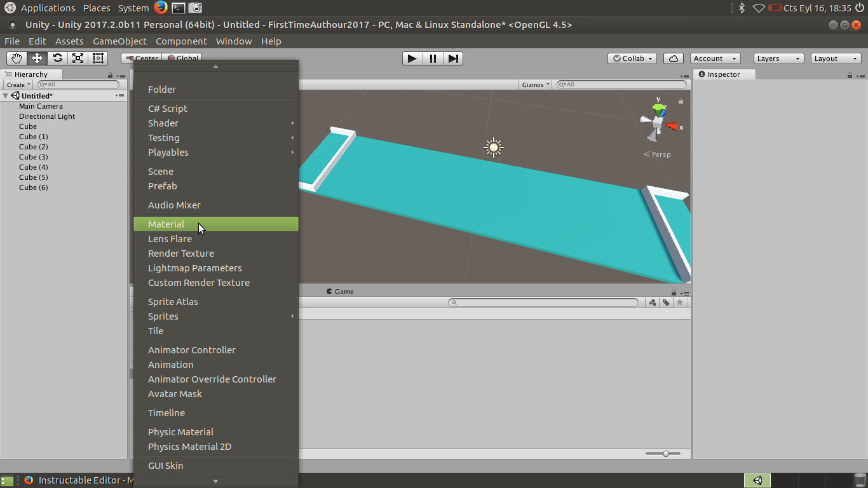
Task: Click the sun directional light gizmo in Scene
Action: [x=494, y=147]
